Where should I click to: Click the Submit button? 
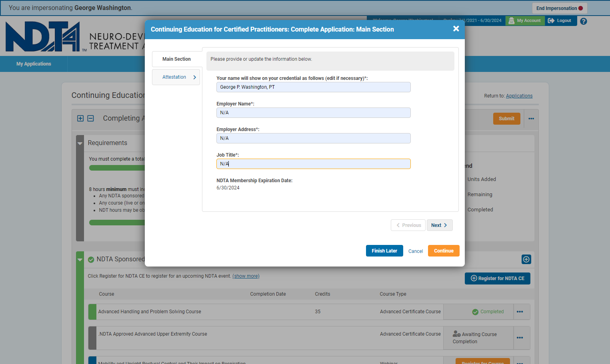click(x=506, y=119)
